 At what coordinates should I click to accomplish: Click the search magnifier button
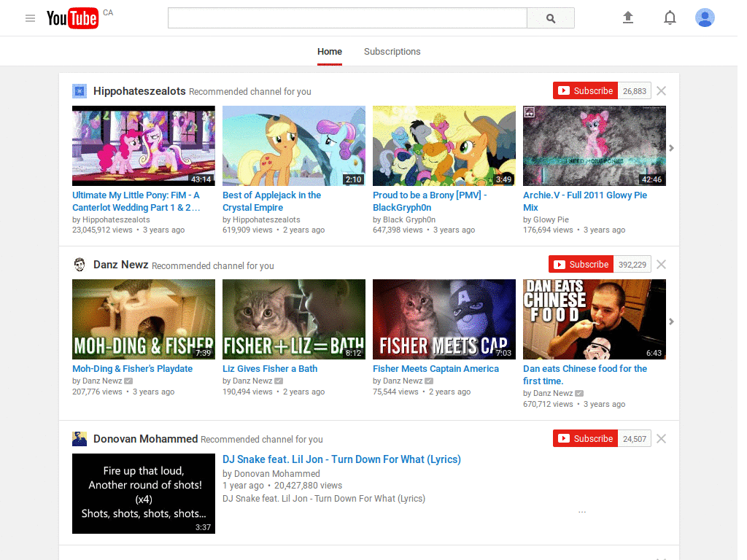coord(550,18)
